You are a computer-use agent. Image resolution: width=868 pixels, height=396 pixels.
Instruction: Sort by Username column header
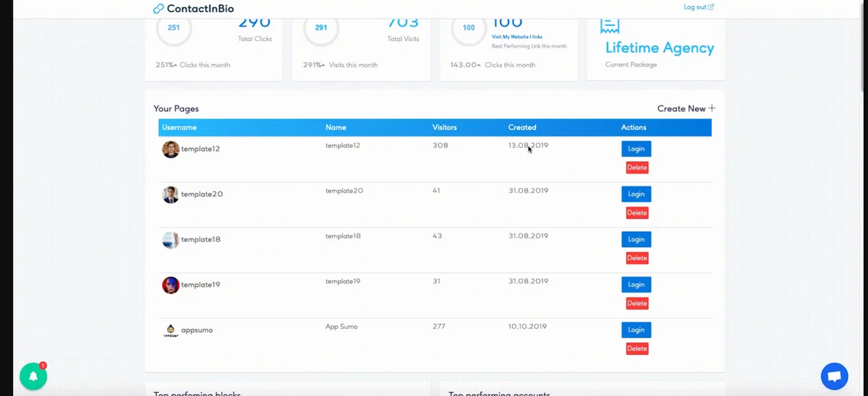(x=179, y=127)
